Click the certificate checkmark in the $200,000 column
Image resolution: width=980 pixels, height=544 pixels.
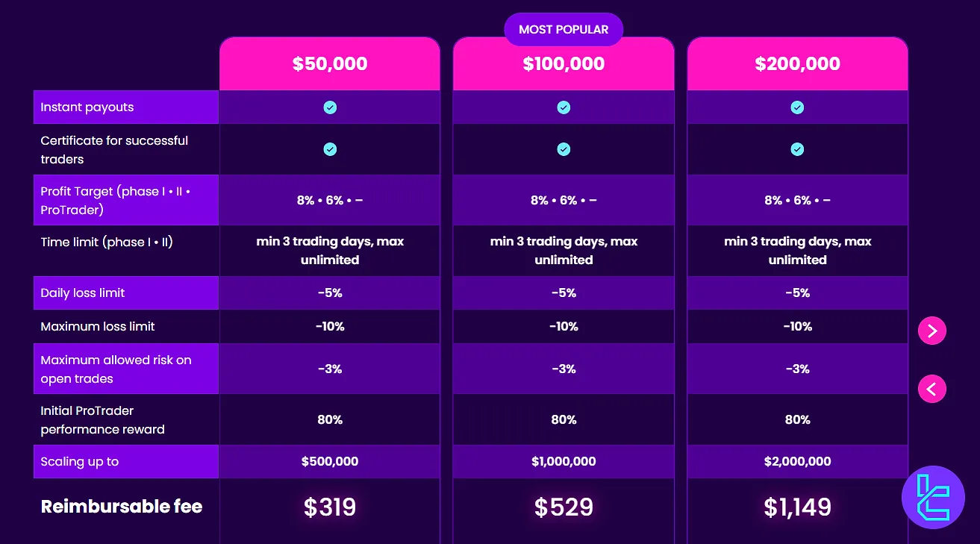(x=797, y=148)
